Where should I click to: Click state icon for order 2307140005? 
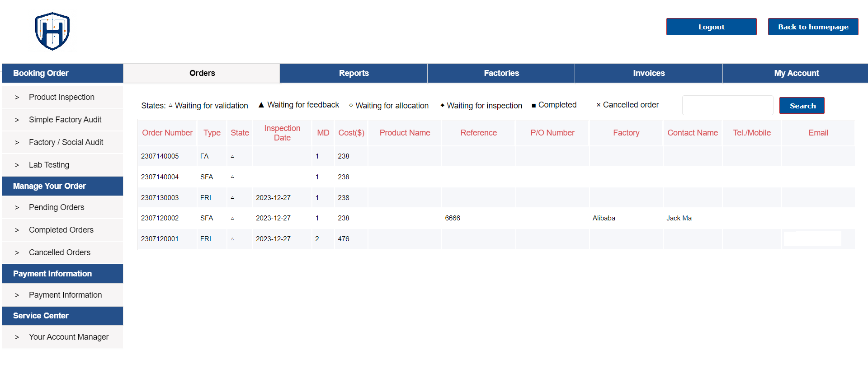232,156
